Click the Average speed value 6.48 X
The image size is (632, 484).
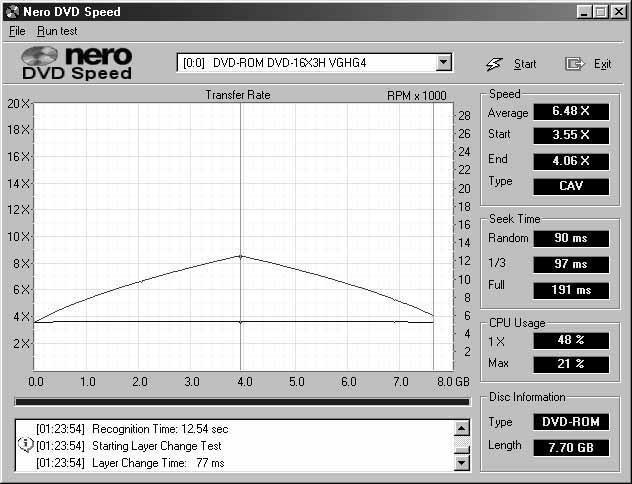click(570, 112)
